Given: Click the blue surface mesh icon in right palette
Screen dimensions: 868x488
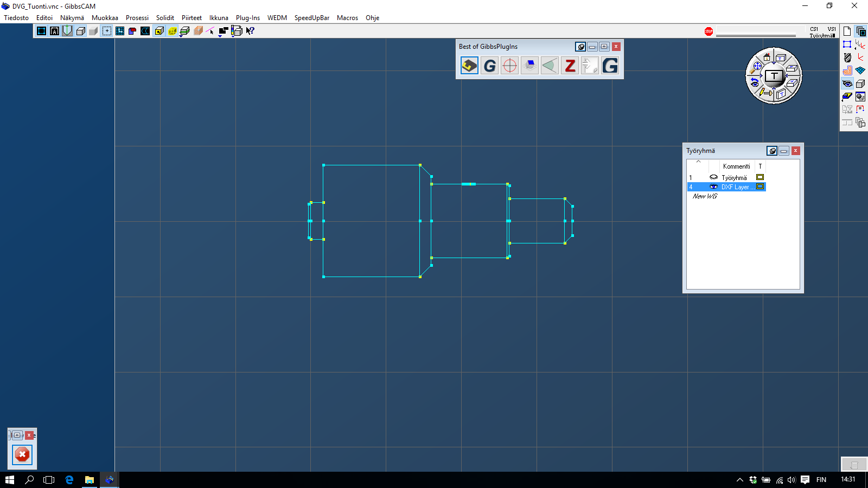Looking at the screenshot, I should coord(860,70).
